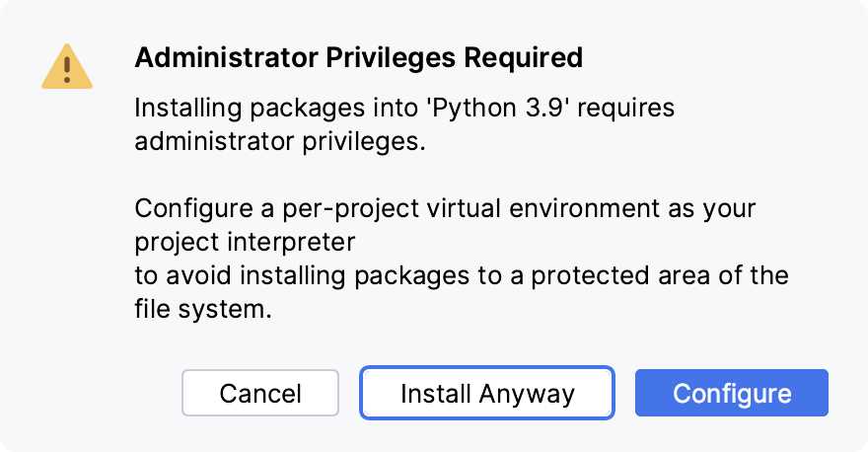Click the "project interpreter" text line
The image size is (868, 452).
coord(245,243)
